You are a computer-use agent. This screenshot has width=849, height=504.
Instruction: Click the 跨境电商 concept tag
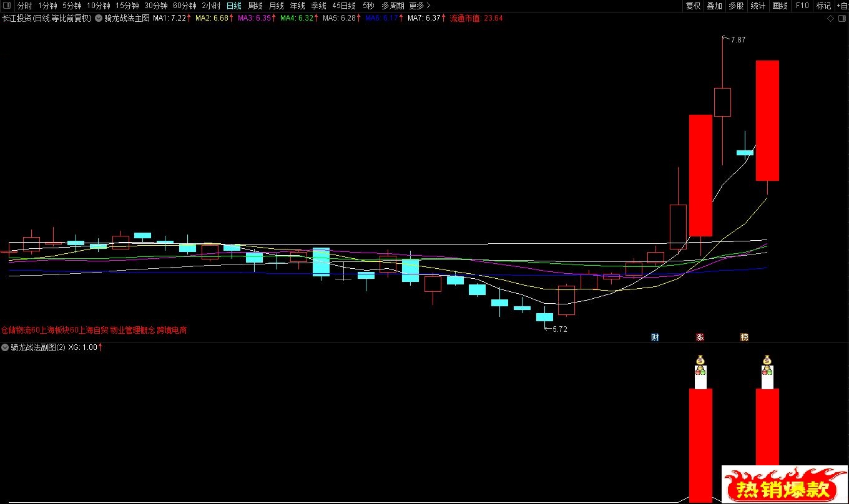tap(172, 330)
